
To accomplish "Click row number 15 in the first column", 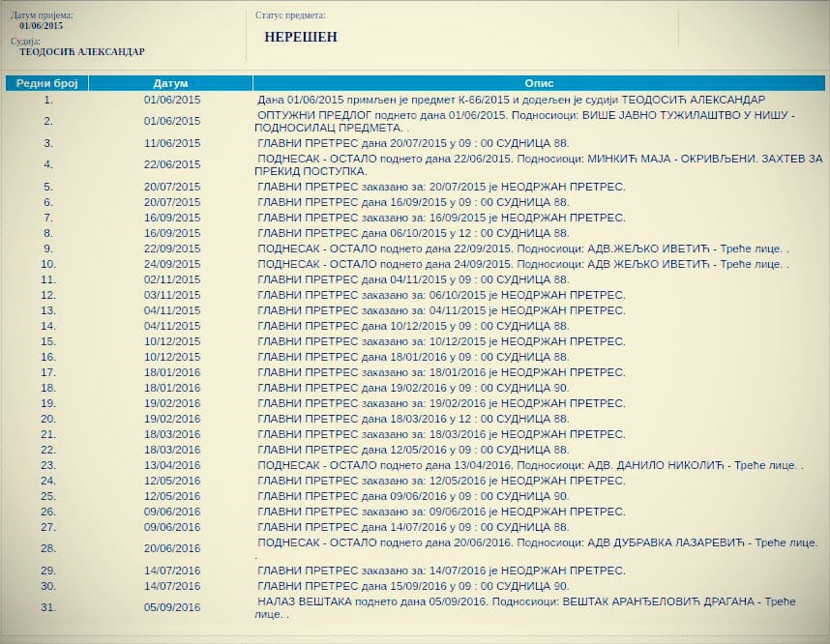I will click(48, 341).
